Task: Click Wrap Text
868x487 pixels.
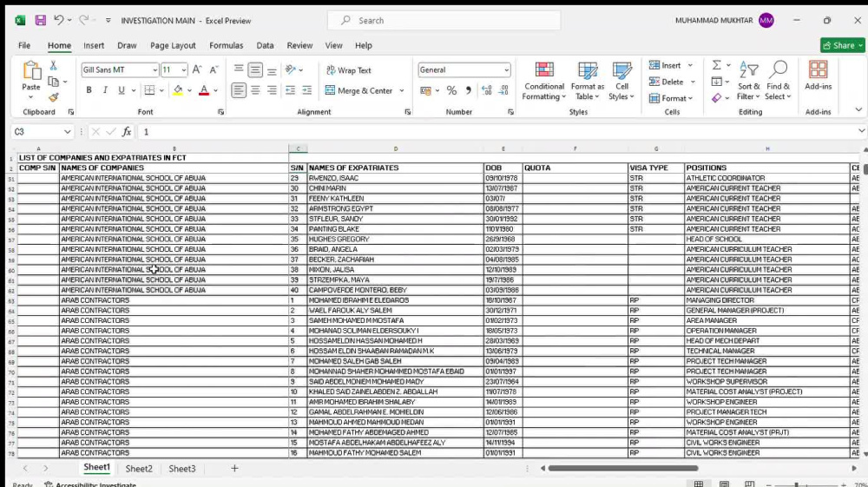Action: coord(349,70)
